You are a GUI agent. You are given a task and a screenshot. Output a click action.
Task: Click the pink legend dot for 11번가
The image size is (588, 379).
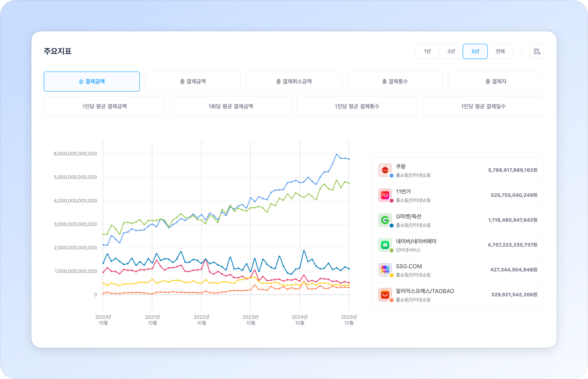[391, 201]
